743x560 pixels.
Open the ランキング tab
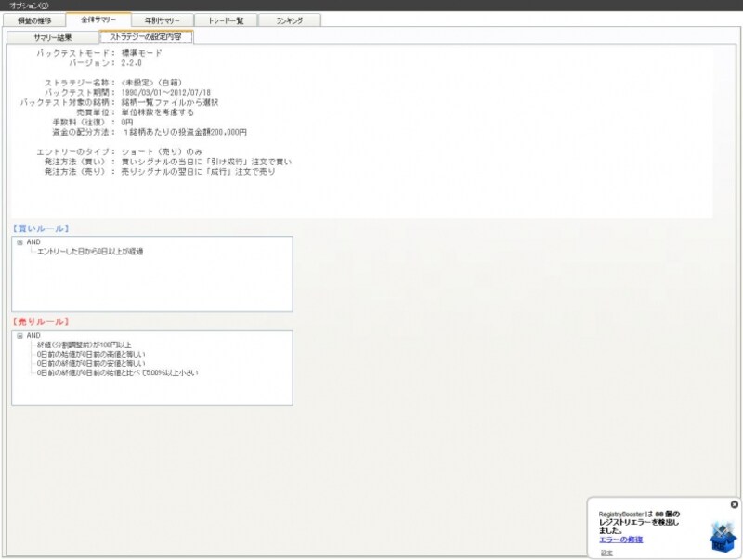(289, 20)
